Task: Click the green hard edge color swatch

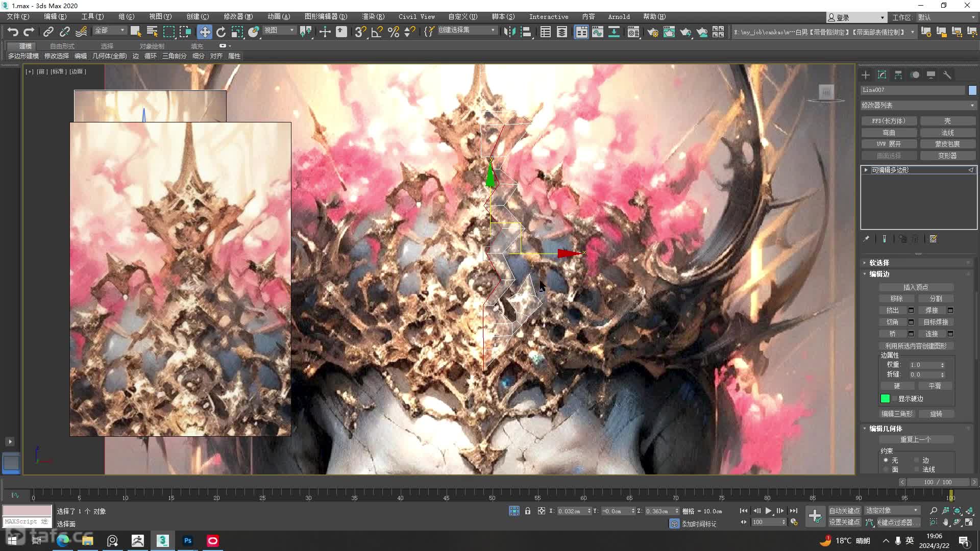Action: tap(885, 398)
